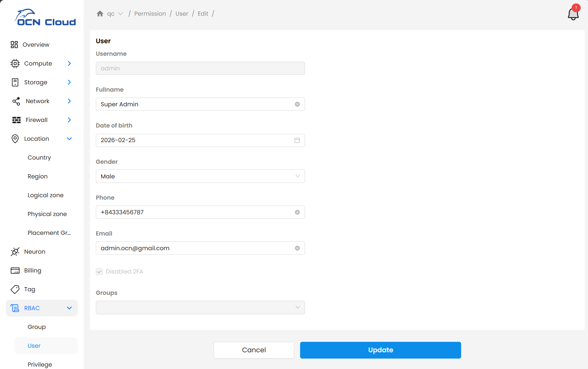This screenshot has width=588, height=369.
Task: Open the calendar picker for Date of birth
Action: pos(297,140)
